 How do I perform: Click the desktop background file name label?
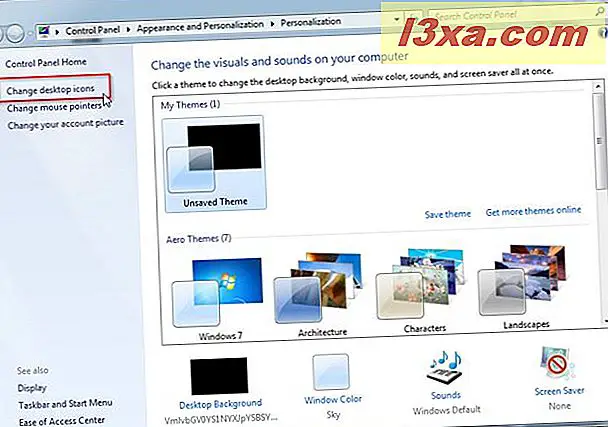point(221,419)
